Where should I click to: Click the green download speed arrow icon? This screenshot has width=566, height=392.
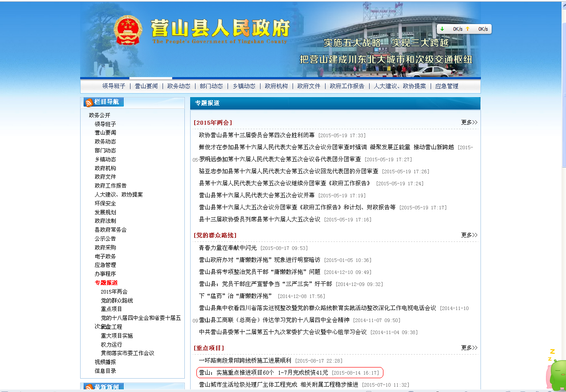(442, 29)
